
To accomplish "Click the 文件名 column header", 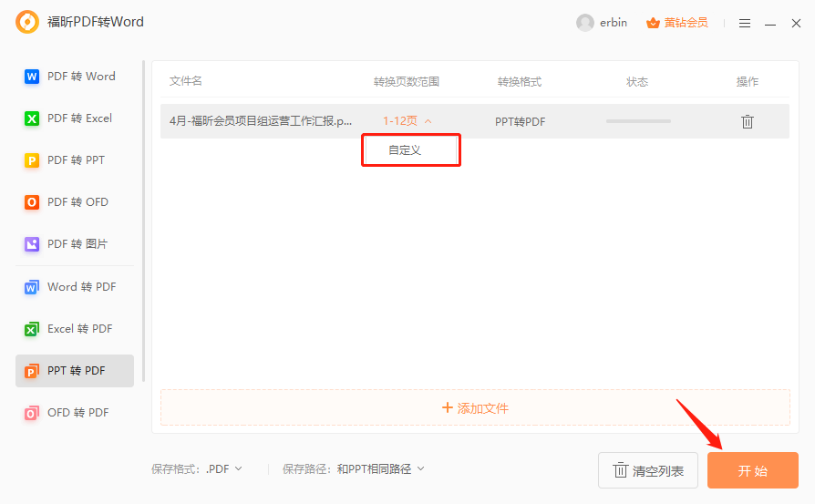I will coord(186,81).
